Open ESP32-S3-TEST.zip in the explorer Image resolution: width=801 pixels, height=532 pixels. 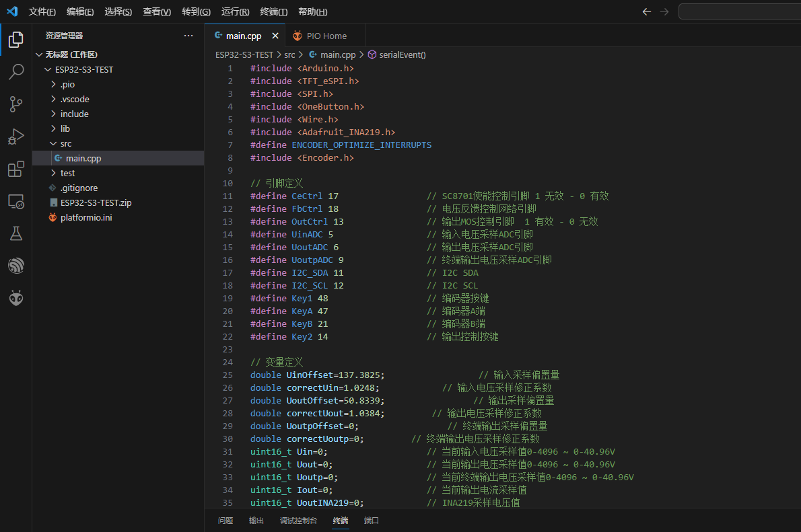click(118, 202)
